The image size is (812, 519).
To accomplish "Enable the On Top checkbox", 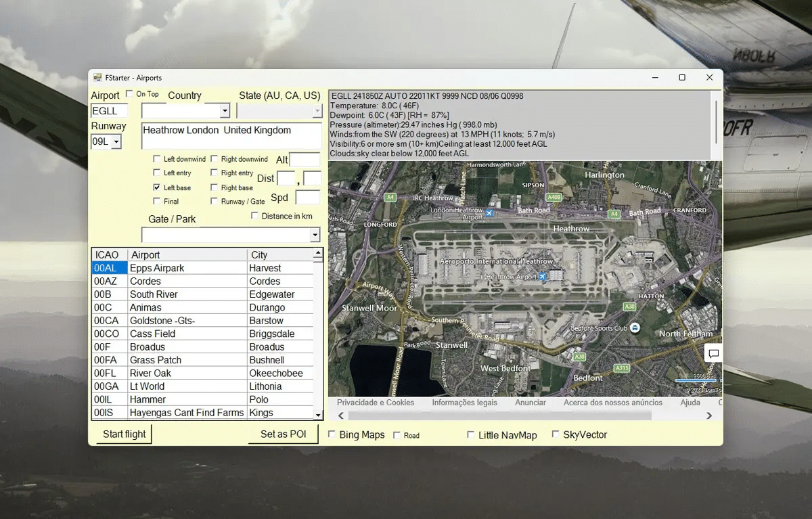I will (130, 94).
